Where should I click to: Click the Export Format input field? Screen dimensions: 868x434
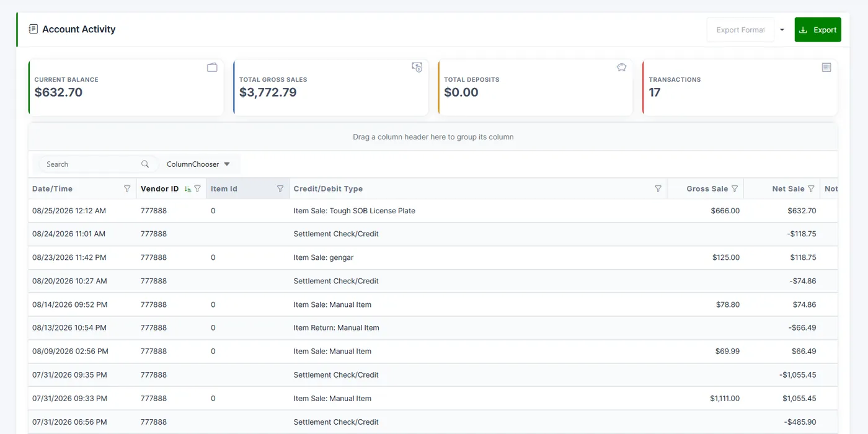740,30
